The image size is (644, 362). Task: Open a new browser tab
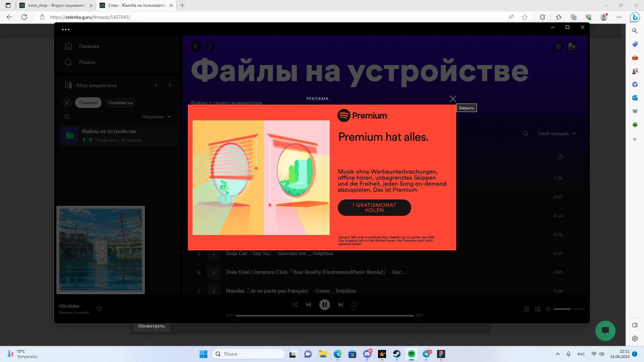point(182,5)
